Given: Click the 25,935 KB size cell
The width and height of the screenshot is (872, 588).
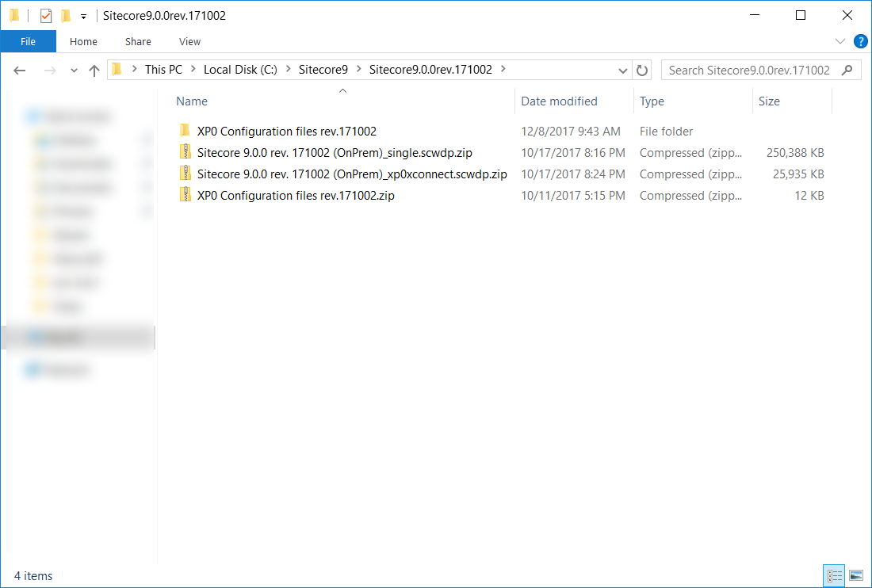Looking at the screenshot, I should [x=798, y=174].
